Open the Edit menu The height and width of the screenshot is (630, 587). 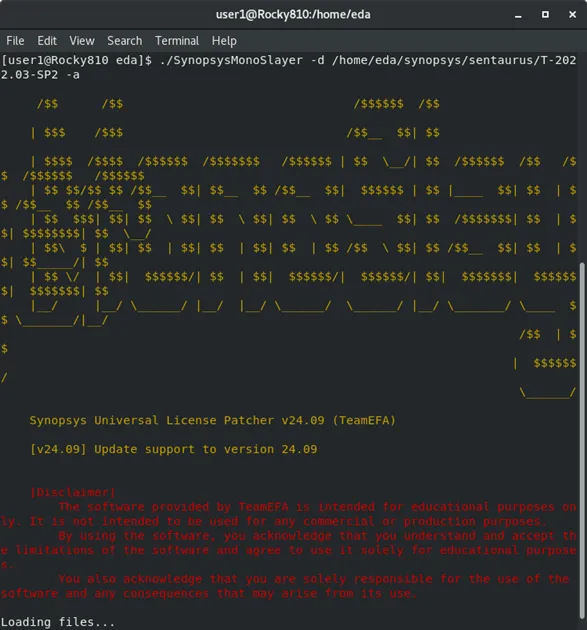pos(47,41)
